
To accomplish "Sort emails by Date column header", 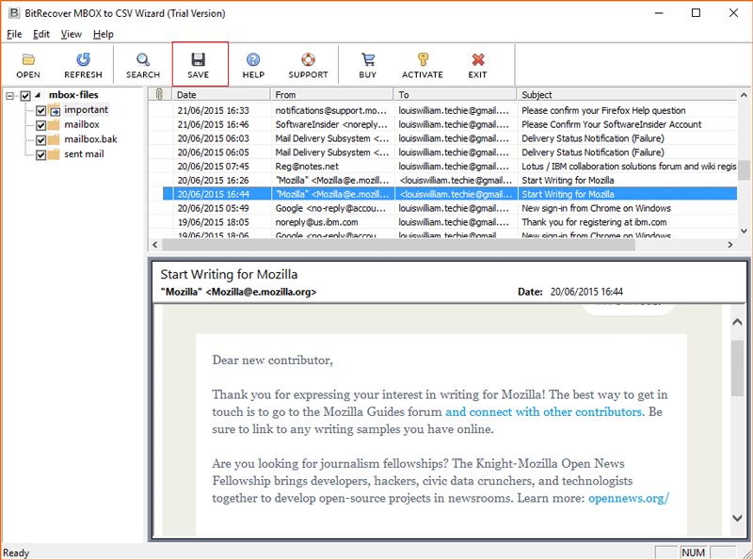I will point(221,95).
